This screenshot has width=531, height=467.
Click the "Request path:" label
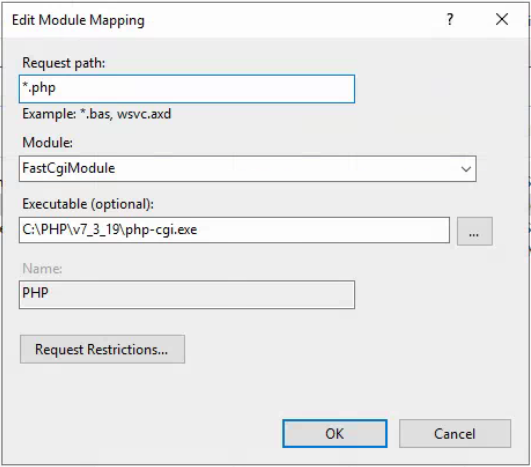click(64, 63)
